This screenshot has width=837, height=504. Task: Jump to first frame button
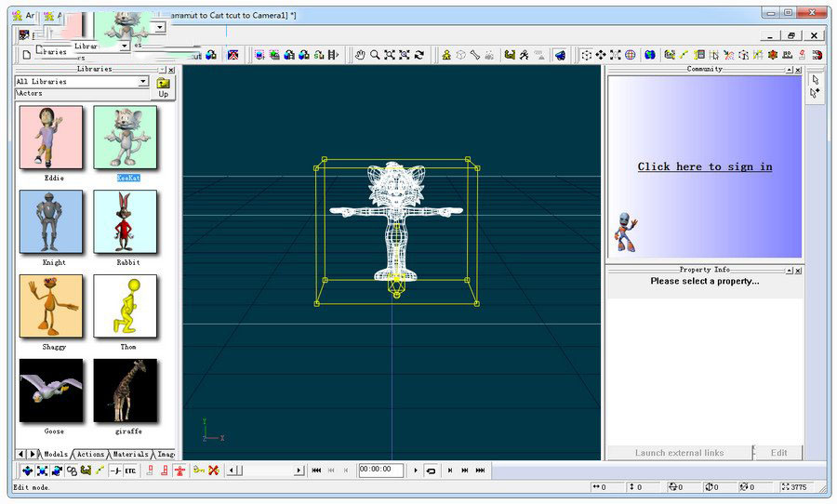316,471
